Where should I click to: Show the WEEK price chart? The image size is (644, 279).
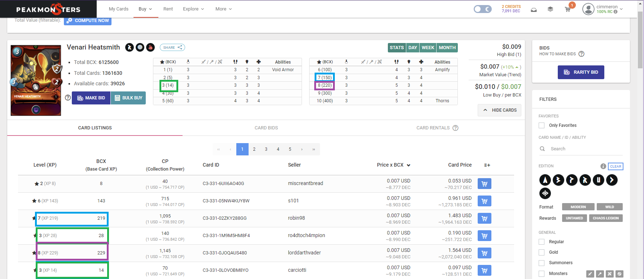[428, 48]
